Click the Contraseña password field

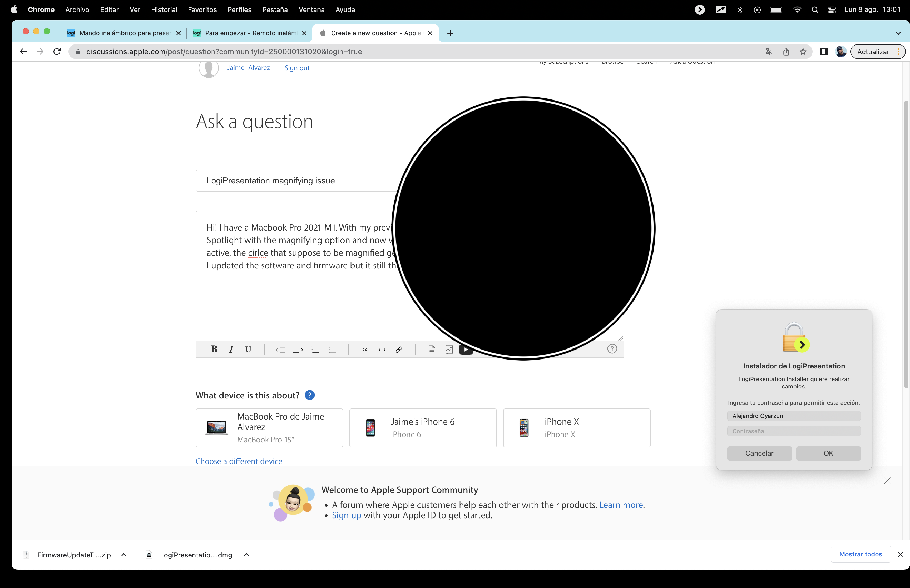click(x=794, y=431)
